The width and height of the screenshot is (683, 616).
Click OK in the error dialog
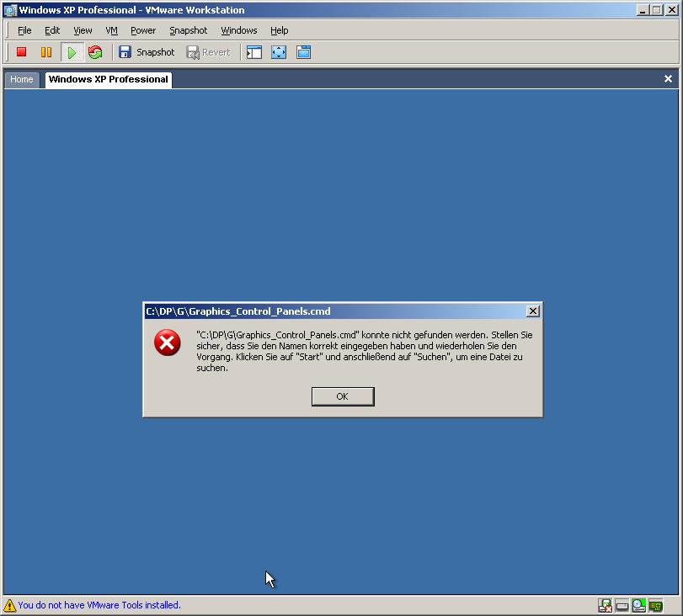(343, 396)
